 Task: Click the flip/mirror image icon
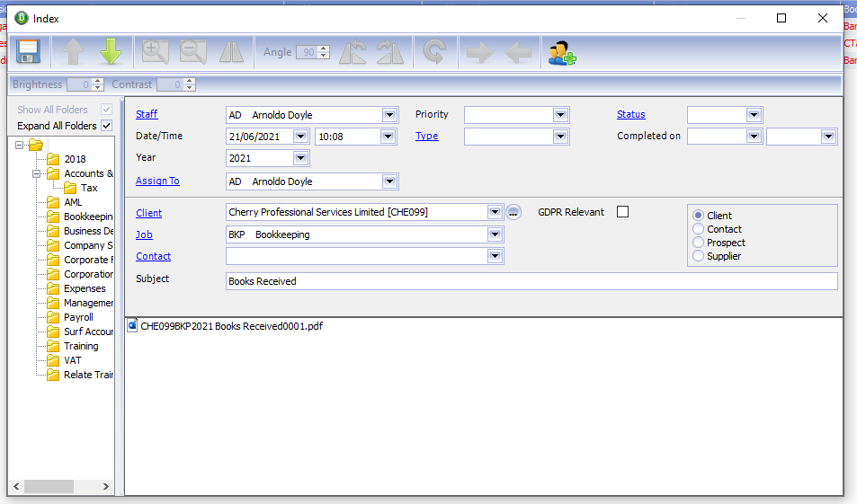point(231,52)
